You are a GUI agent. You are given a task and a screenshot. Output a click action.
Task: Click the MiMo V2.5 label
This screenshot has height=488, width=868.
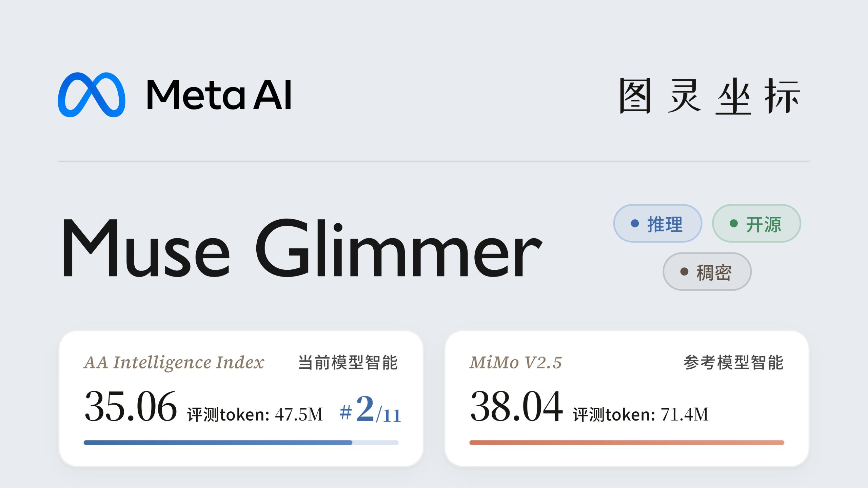coord(516,362)
